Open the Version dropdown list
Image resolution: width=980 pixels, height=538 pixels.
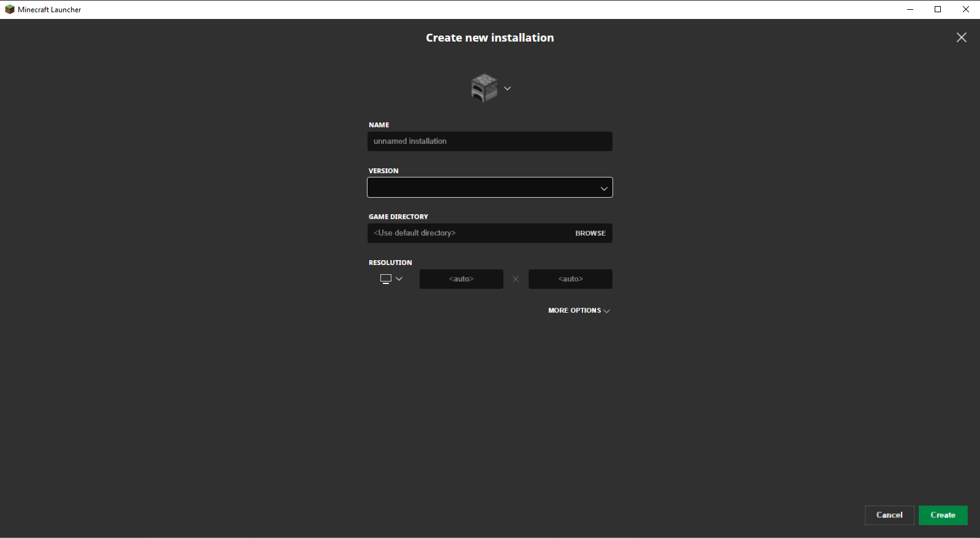[490, 187]
